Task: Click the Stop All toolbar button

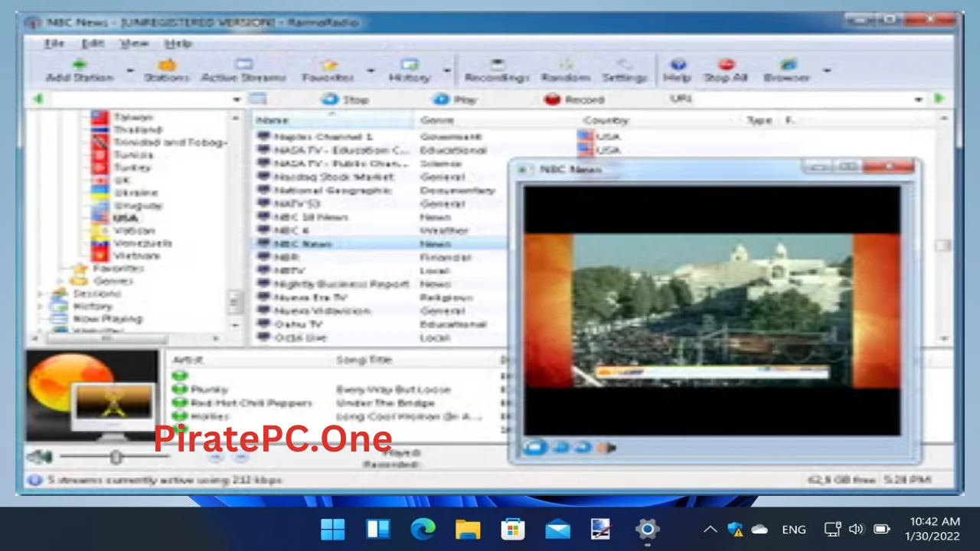Action: 726,70
